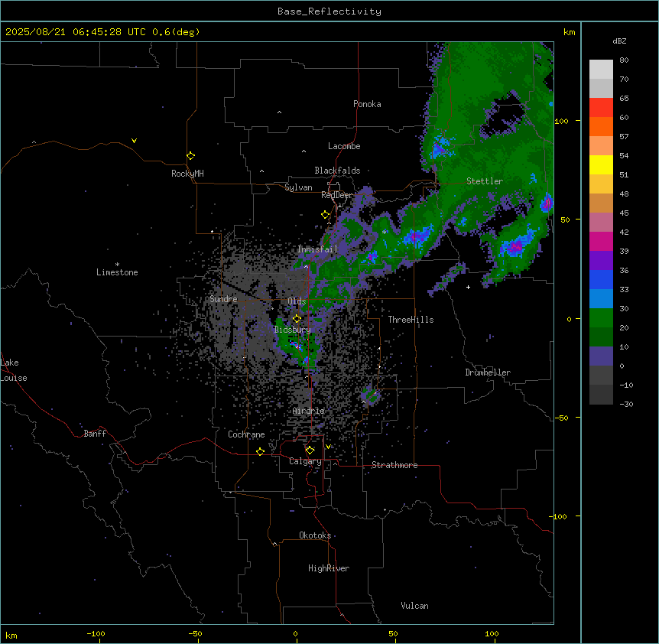Click the red swatch in the dBZ legend
Viewport: 659px width, 644px height.
pyautogui.click(x=601, y=107)
